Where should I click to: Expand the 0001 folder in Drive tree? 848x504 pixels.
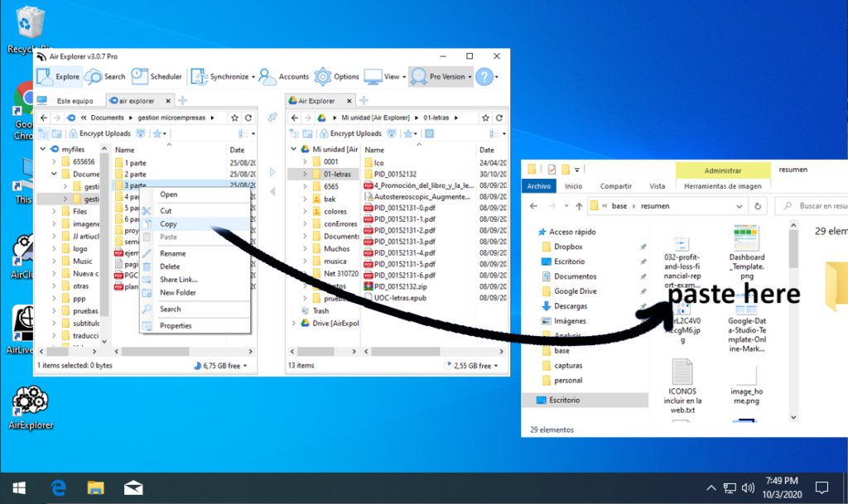coord(305,161)
